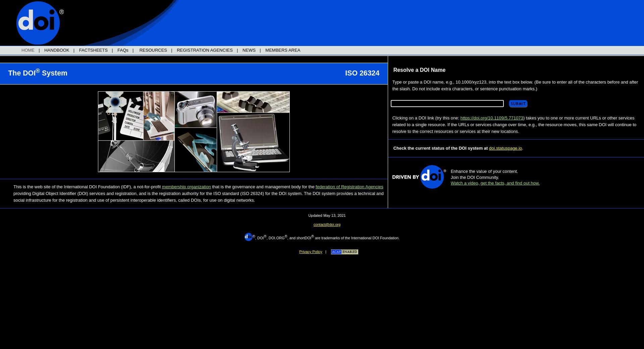Go to the NEWS section

[x=249, y=50]
